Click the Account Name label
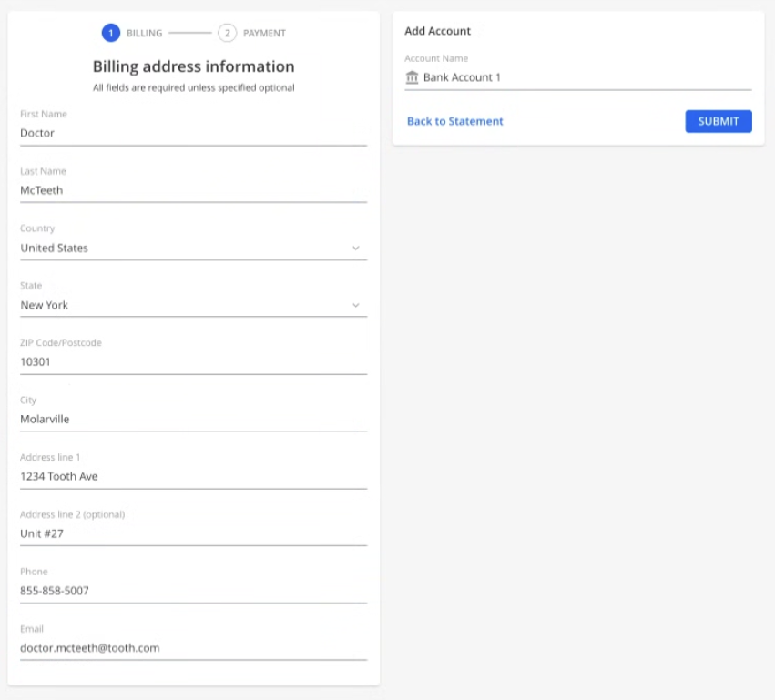775x700 pixels. tap(436, 58)
